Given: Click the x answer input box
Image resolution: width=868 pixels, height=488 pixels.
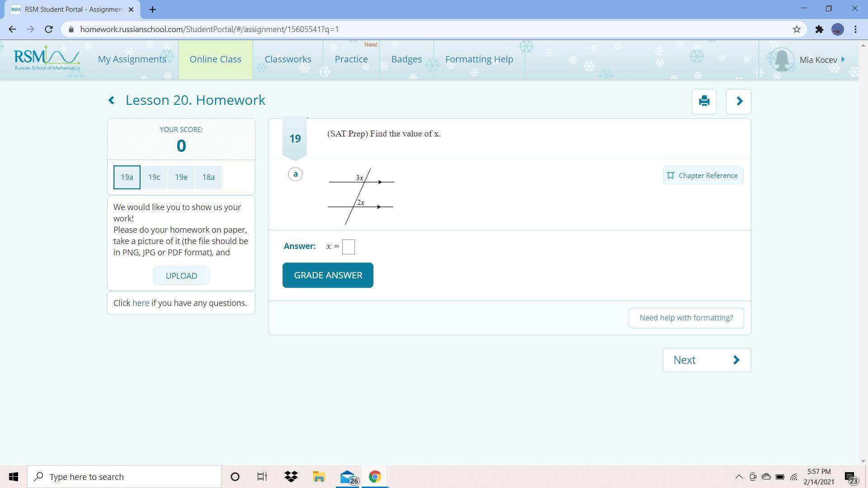Looking at the screenshot, I should pos(349,247).
